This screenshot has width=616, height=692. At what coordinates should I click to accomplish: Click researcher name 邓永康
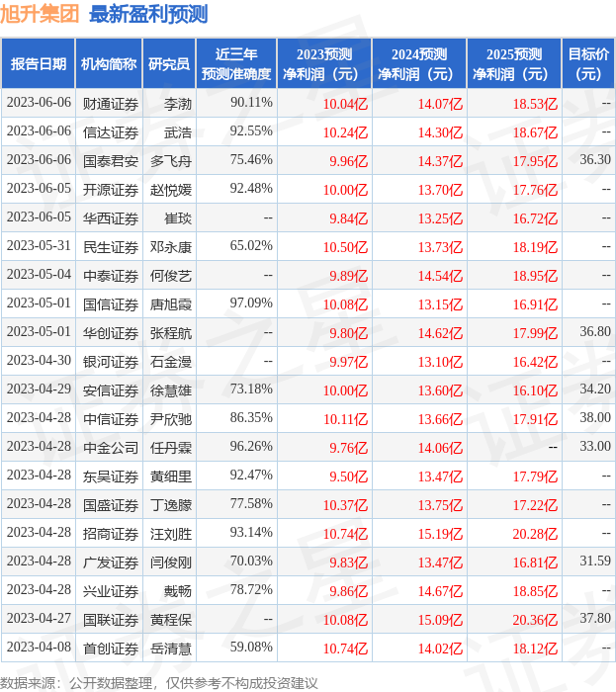tap(171, 247)
